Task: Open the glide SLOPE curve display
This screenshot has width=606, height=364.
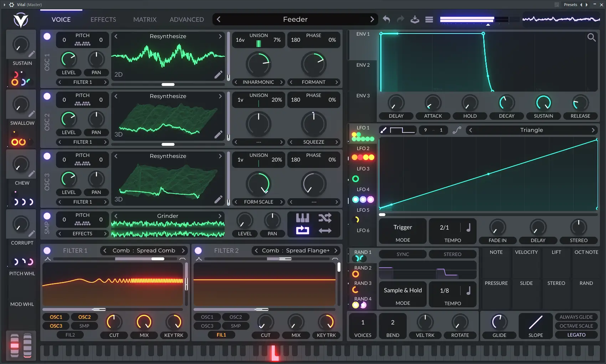Action: click(535, 322)
